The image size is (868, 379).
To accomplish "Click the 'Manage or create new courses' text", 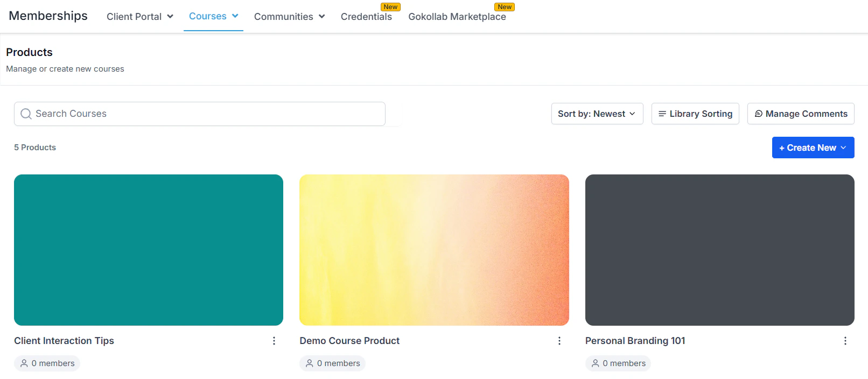I will tap(65, 69).
